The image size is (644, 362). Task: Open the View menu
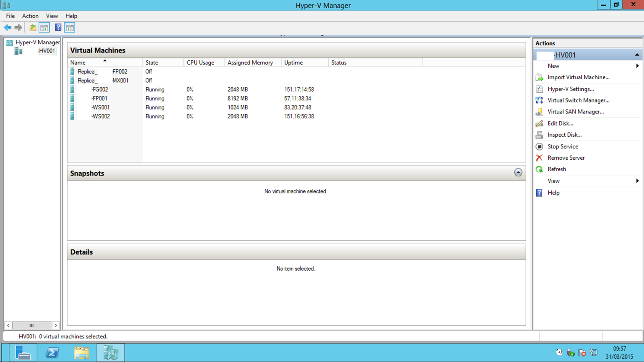click(52, 16)
